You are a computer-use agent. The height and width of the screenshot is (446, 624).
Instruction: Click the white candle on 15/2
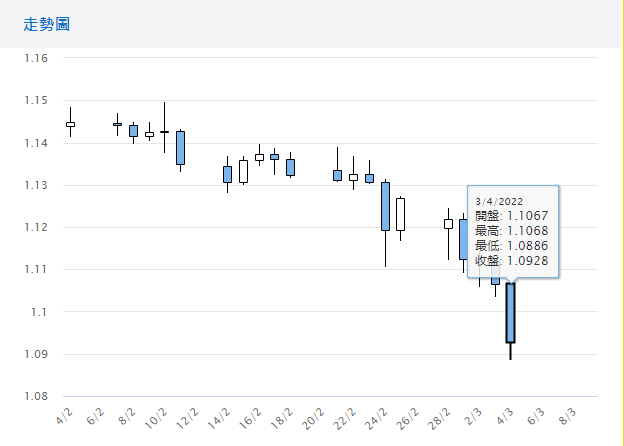pos(243,171)
